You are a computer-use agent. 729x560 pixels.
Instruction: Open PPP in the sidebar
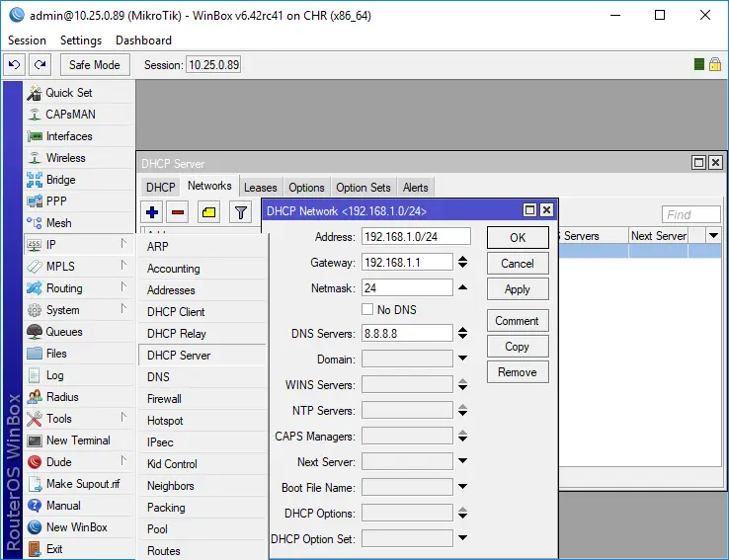tap(79, 201)
